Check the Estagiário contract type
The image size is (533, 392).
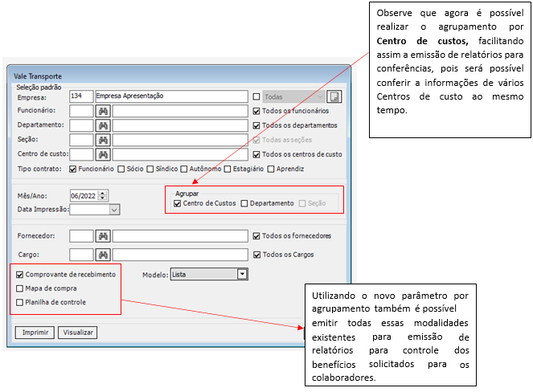(x=228, y=169)
